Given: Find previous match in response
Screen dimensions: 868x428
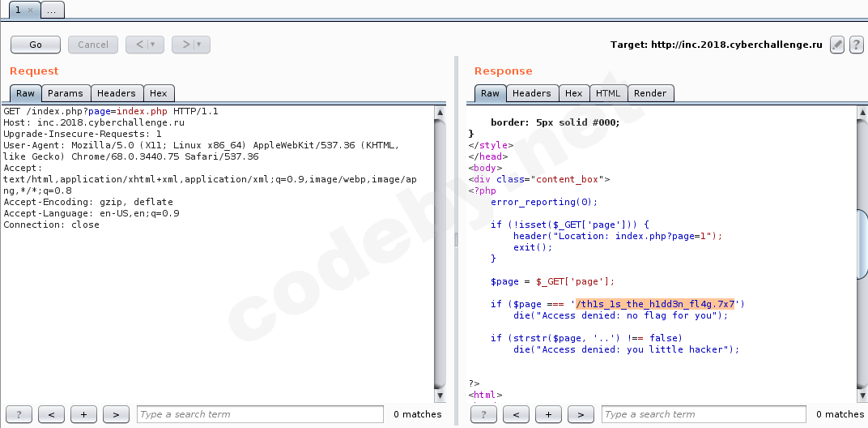Looking at the screenshot, I should click(x=517, y=414).
